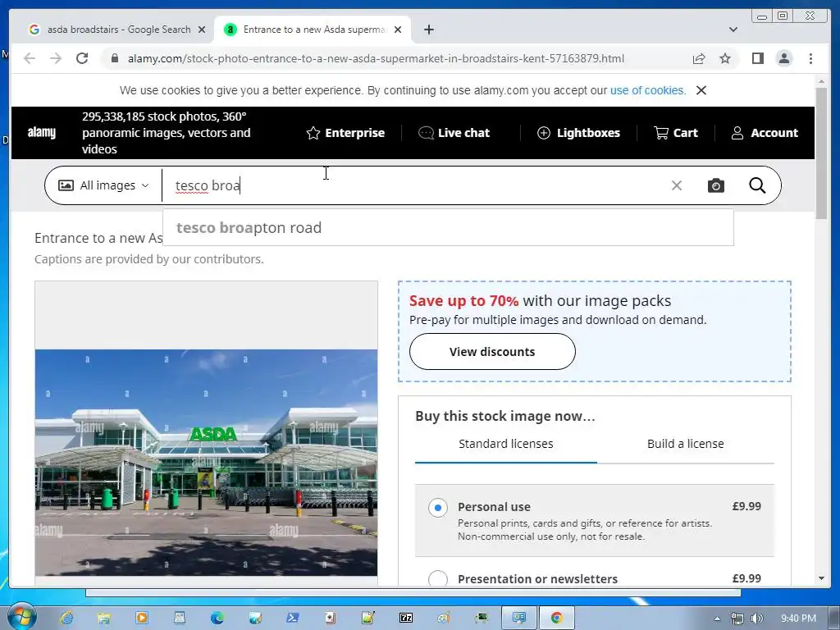Open the Chrome three-dot menu
Viewport: 840px width, 630px height.
point(810,58)
